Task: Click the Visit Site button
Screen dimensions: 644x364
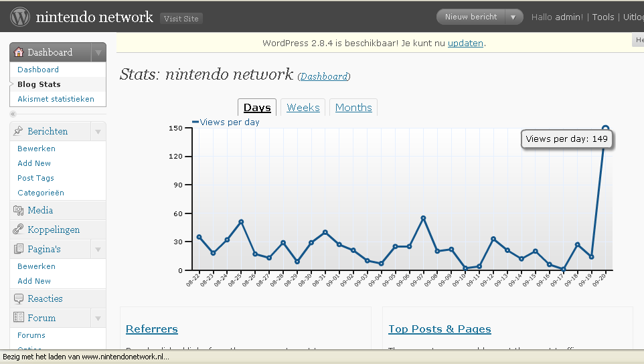Action: (x=181, y=19)
